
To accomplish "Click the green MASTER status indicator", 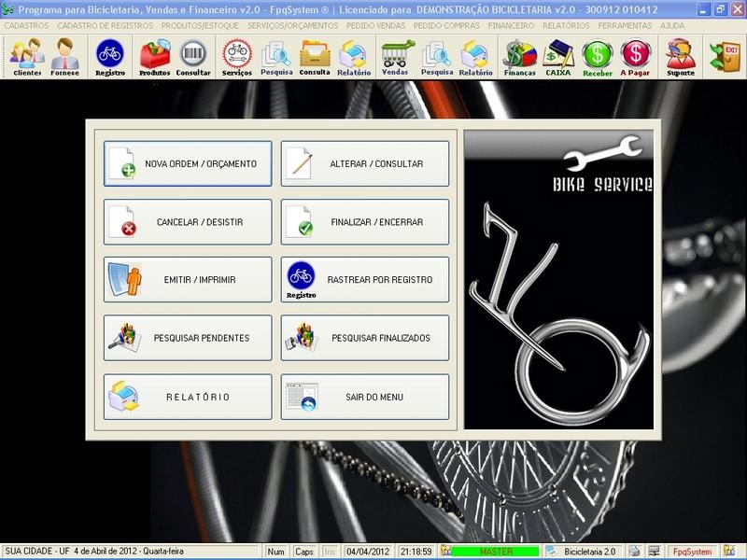I will coord(495,552).
